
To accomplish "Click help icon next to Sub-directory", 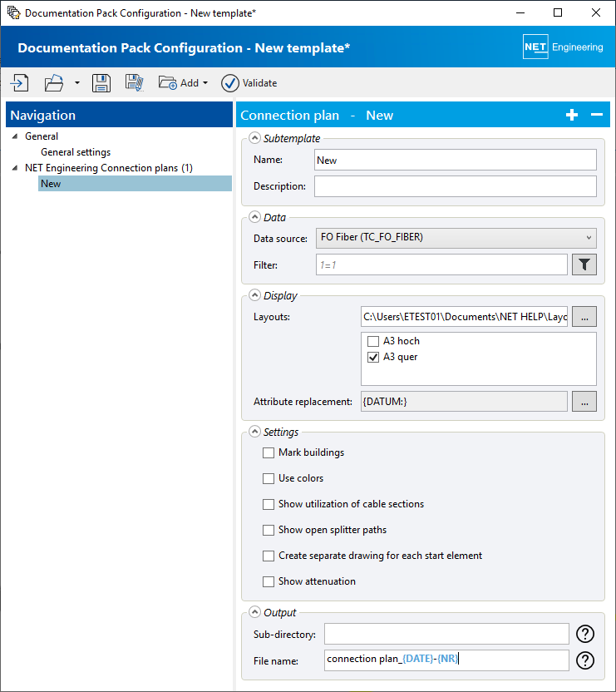I will [585, 634].
